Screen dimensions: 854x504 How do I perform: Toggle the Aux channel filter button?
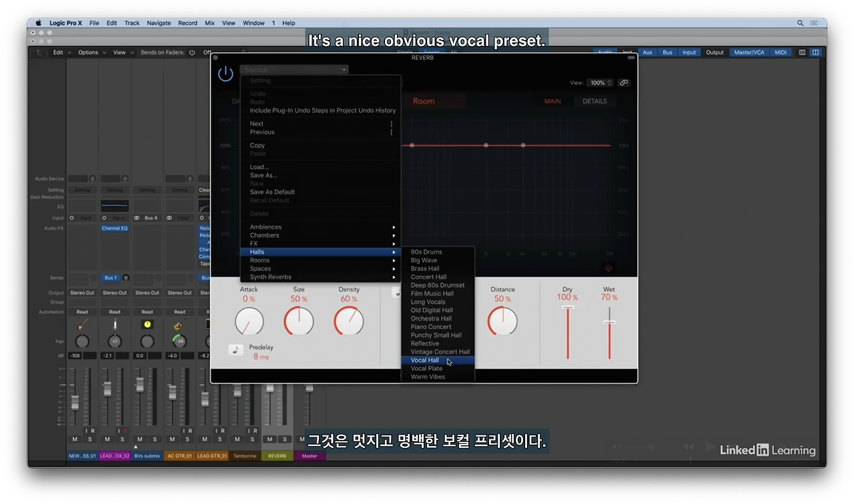[647, 52]
